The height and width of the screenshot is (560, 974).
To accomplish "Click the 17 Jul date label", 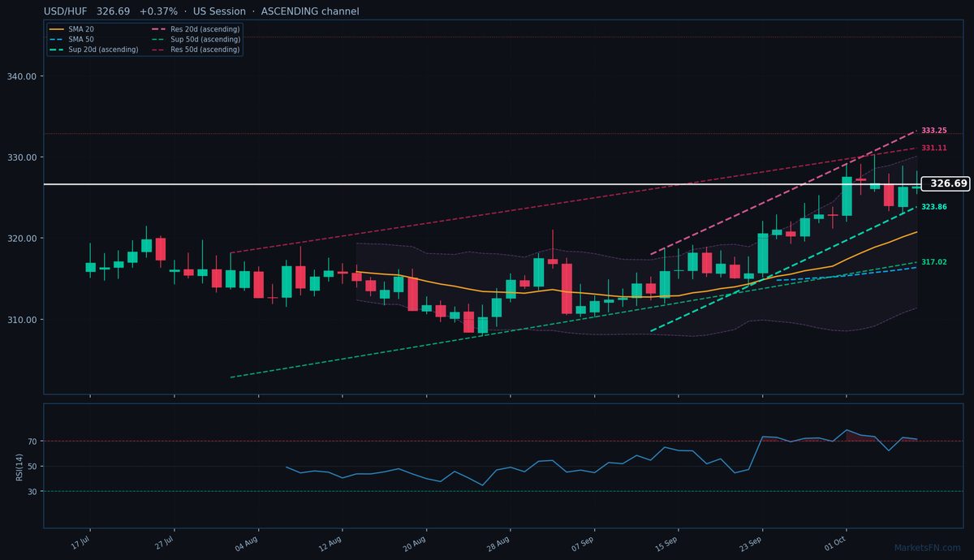I will pos(80,543).
